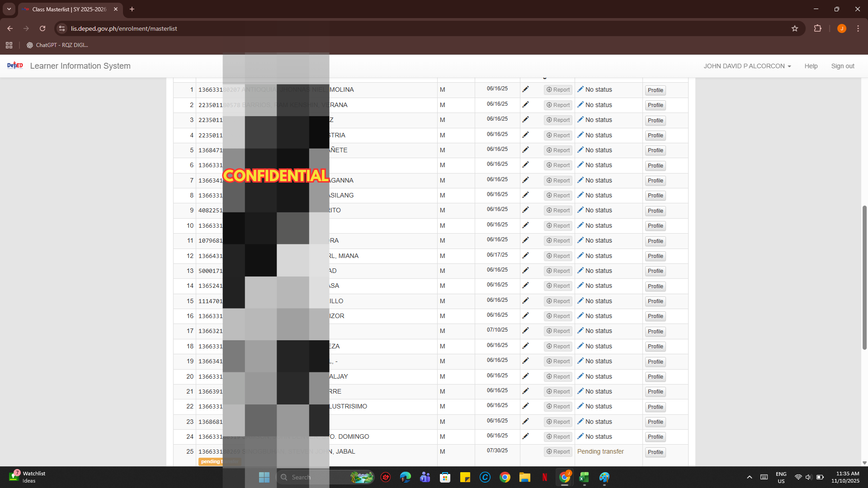The width and height of the screenshot is (868, 488).
Task: Bookmark this page with the star icon
Action: 795,28
